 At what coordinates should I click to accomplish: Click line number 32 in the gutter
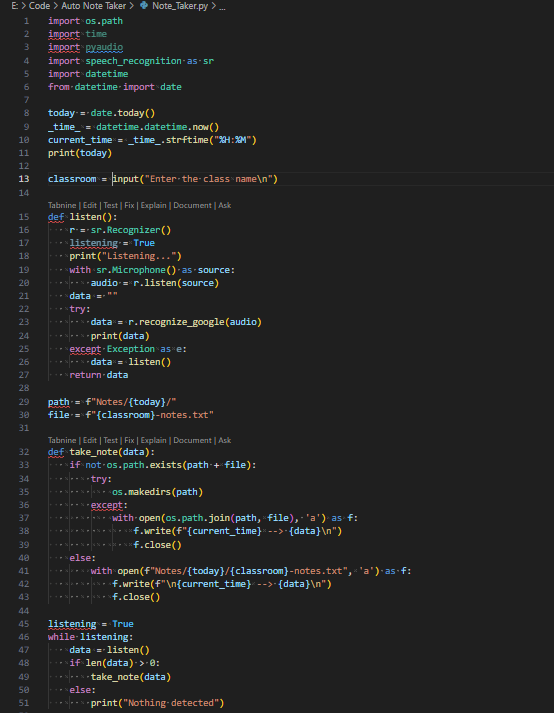click(x=24, y=452)
